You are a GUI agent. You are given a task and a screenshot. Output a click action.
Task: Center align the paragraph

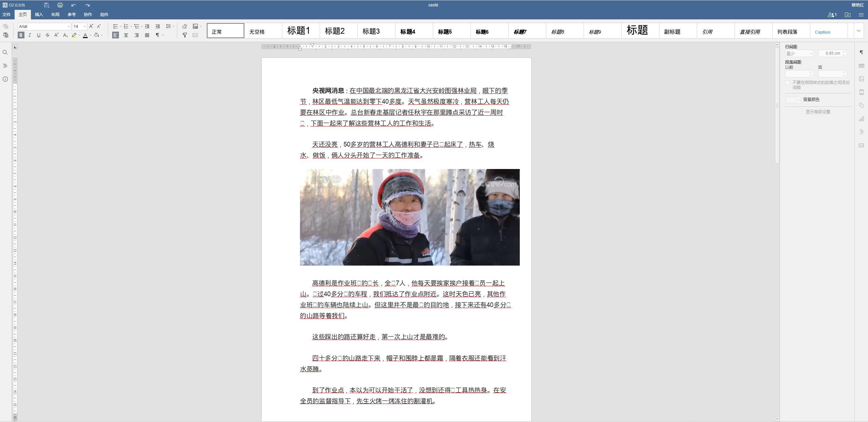(126, 35)
